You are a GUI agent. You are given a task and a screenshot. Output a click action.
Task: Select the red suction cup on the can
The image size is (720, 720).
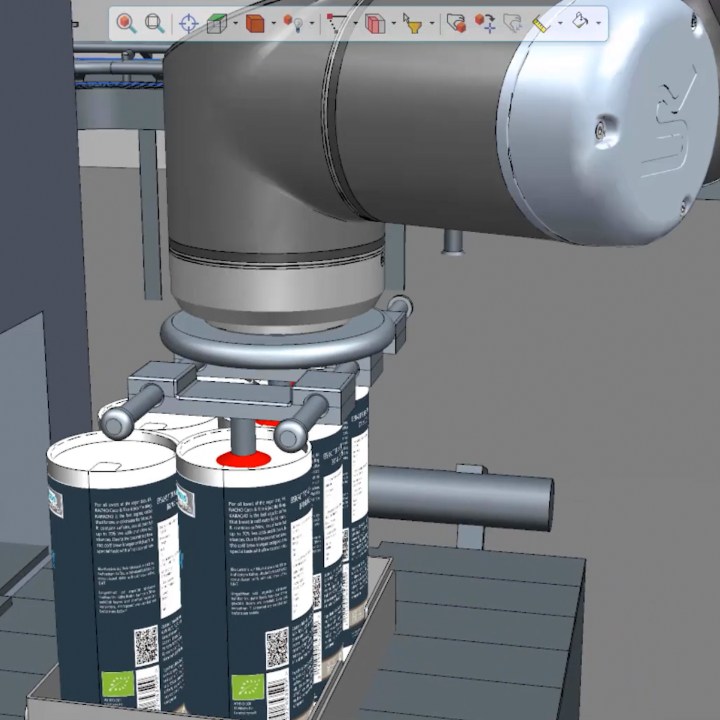243,459
